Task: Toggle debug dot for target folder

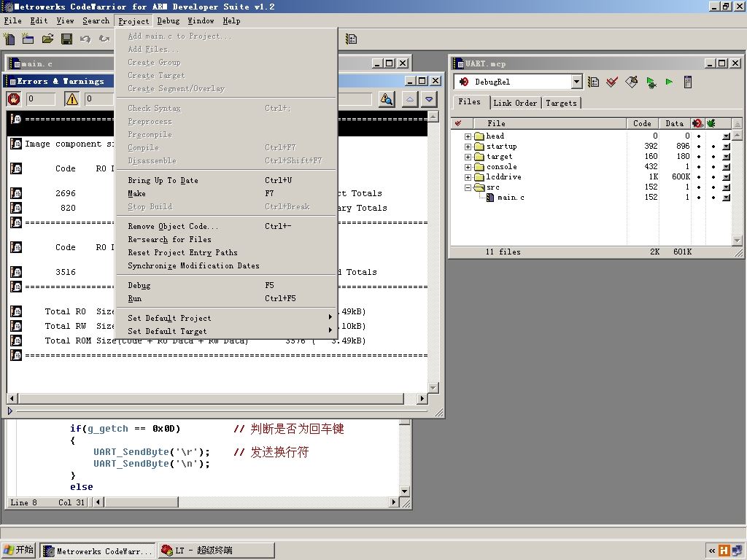Action: point(713,157)
